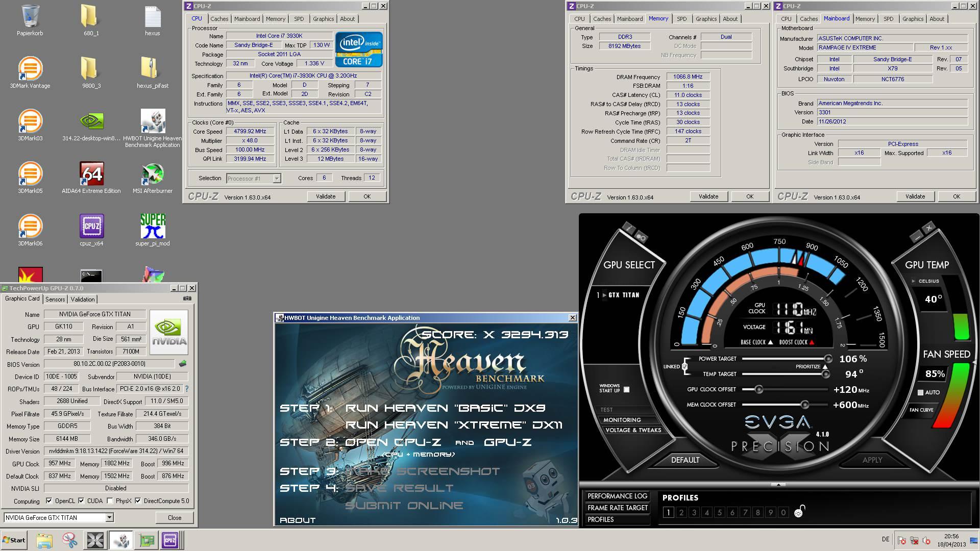Toggle the Prioritize arrow on temp target

click(x=825, y=367)
